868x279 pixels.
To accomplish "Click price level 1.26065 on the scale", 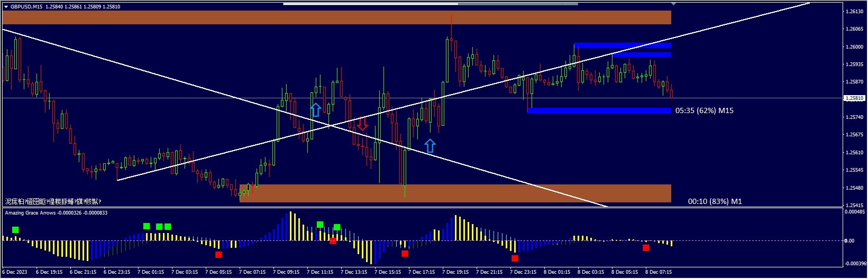I will point(855,29).
